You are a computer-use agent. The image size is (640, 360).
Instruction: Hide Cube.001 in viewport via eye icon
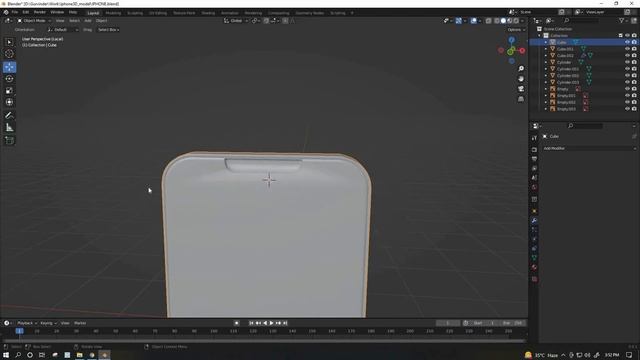(627, 49)
